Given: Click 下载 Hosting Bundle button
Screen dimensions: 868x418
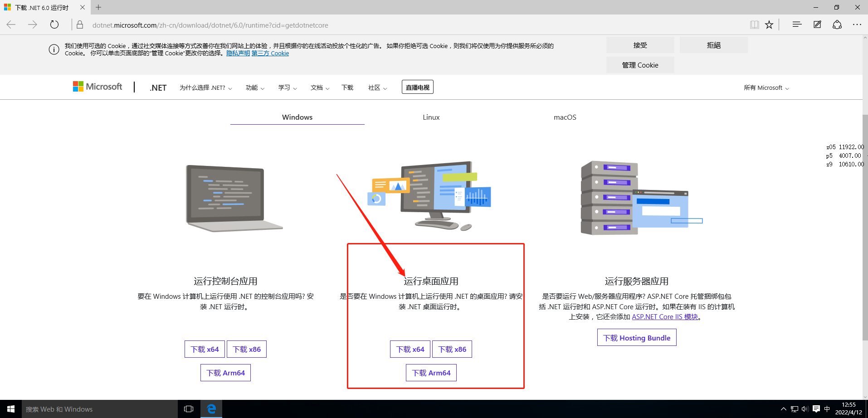Looking at the screenshot, I should tap(637, 338).
